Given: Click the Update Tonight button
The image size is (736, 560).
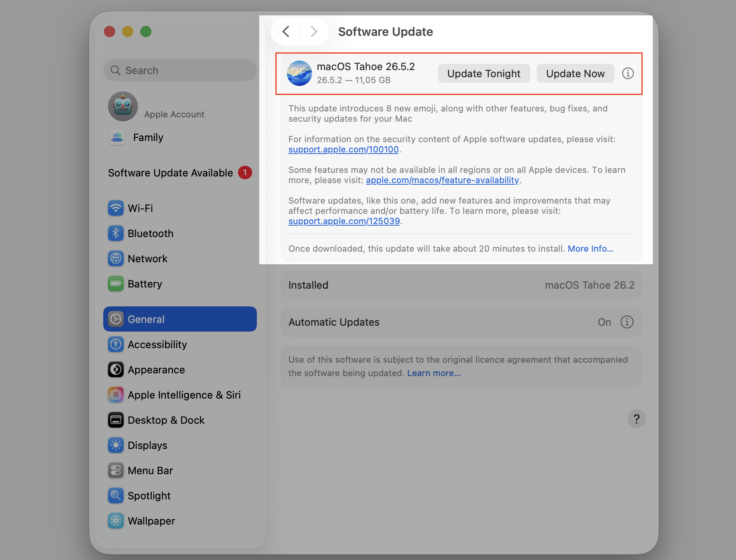Looking at the screenshot, I should tap(484, 73).
